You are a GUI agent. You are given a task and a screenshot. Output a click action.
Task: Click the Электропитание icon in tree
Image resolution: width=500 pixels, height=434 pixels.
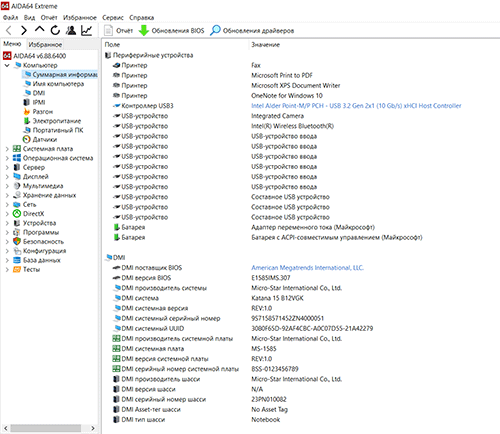click(27, 121)
